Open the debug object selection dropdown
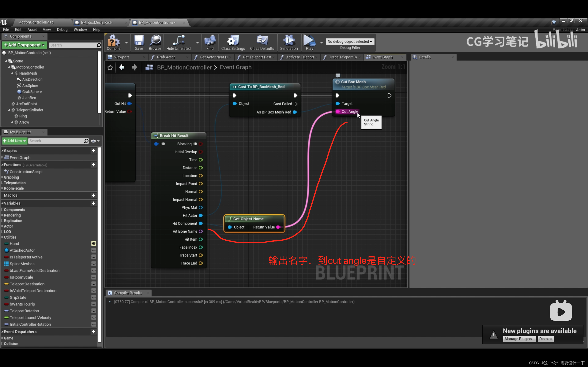Viewport: 588px width, 367px height. click(x=350, y=42)
